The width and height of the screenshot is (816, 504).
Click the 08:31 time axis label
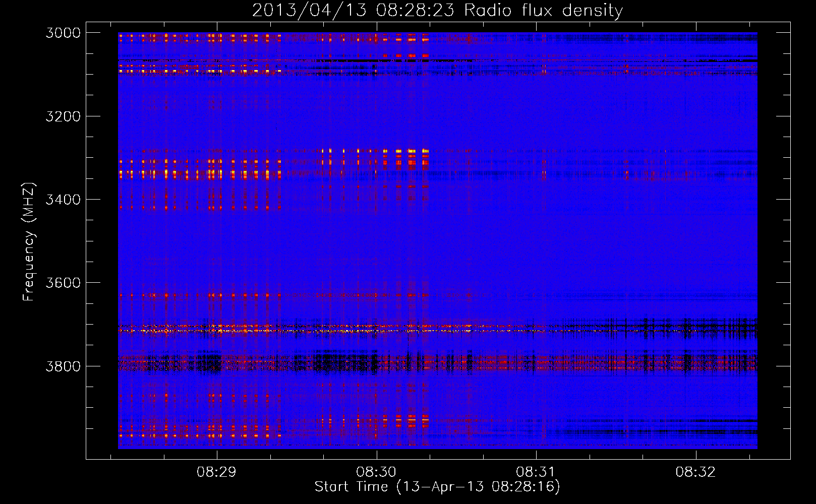point(536,472)
